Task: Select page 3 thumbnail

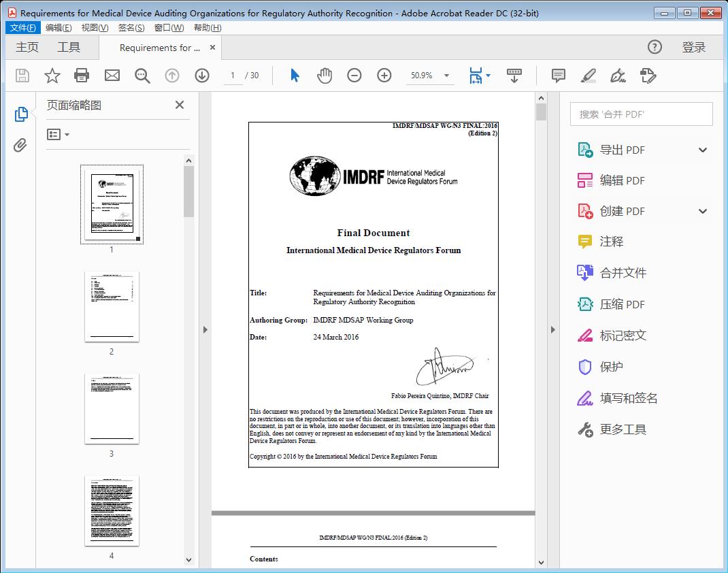Action: coord(112,408)
